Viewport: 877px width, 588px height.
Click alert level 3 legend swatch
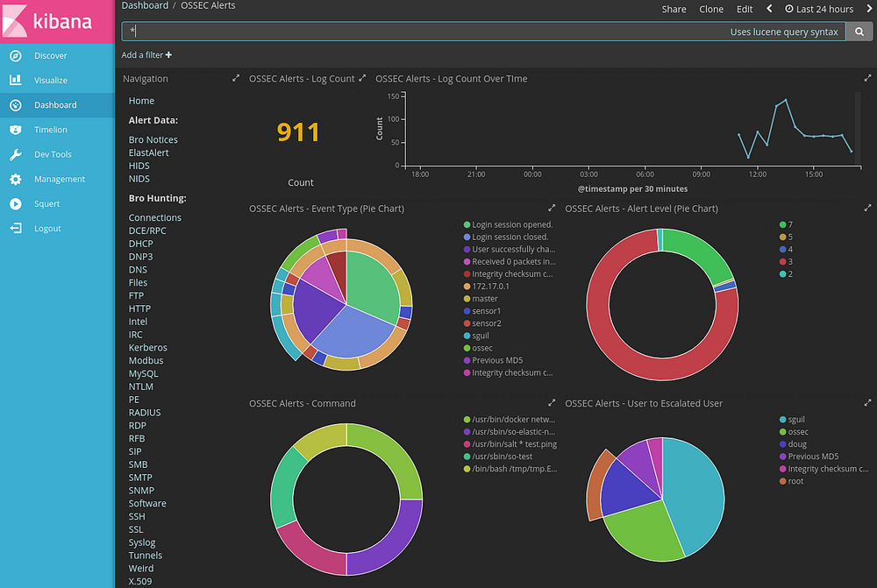pos(783,262)
